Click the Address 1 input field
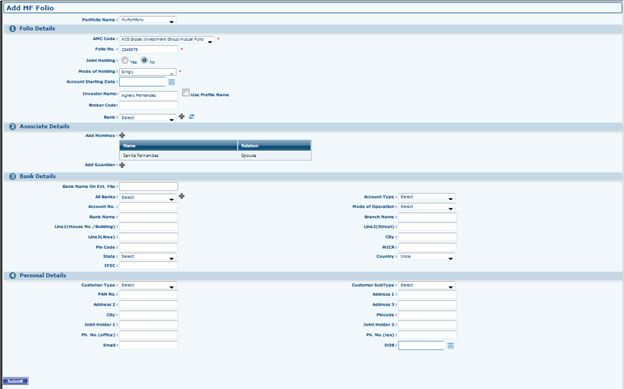This screenshot has width=624, height=389. pos(427,295)
